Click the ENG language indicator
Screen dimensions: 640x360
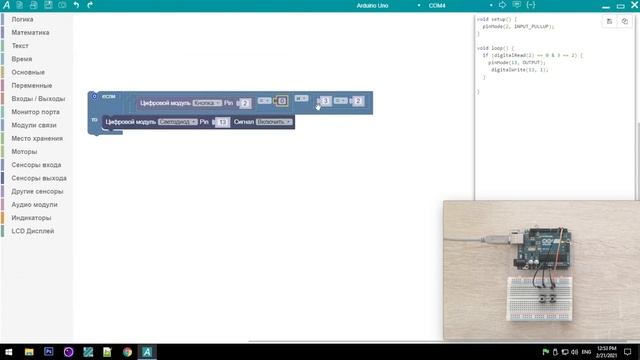587,352
